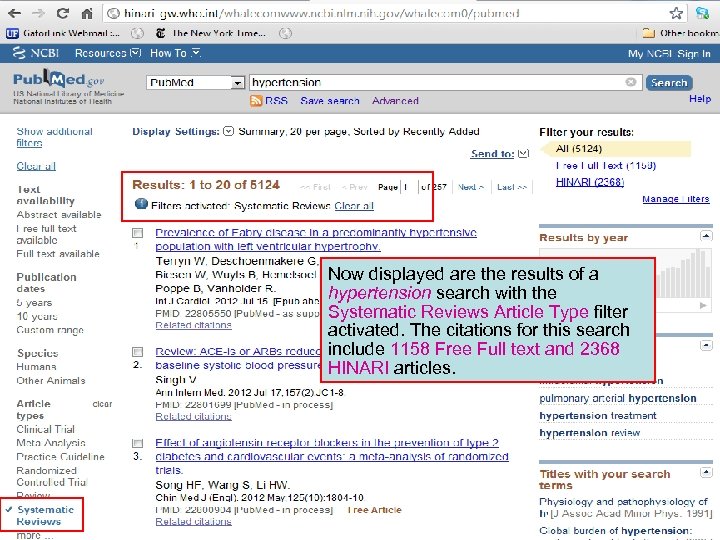The image size is (720, 540).
Task: Filter publication dates to 5 years
Action: 34,303
